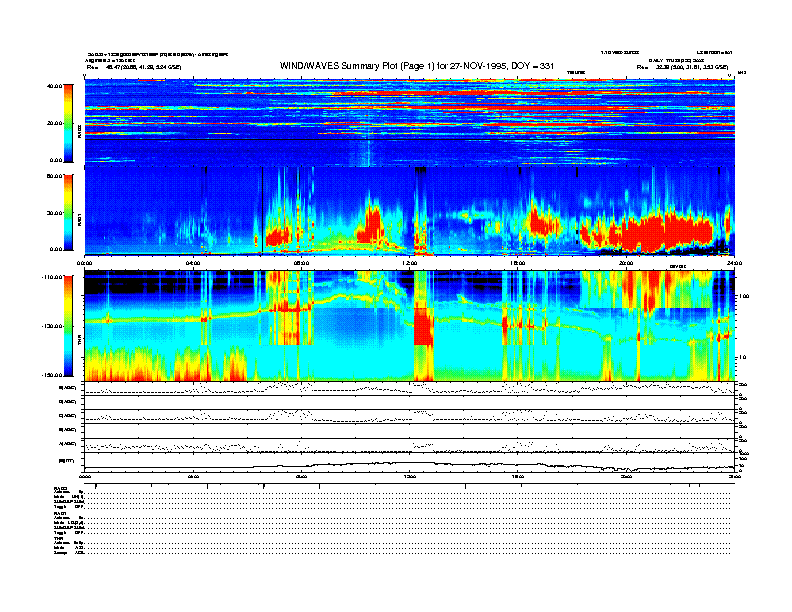Click the -110.00 label on TNR scale
Screen dimensions: 792x612
[x=53, y=277]
